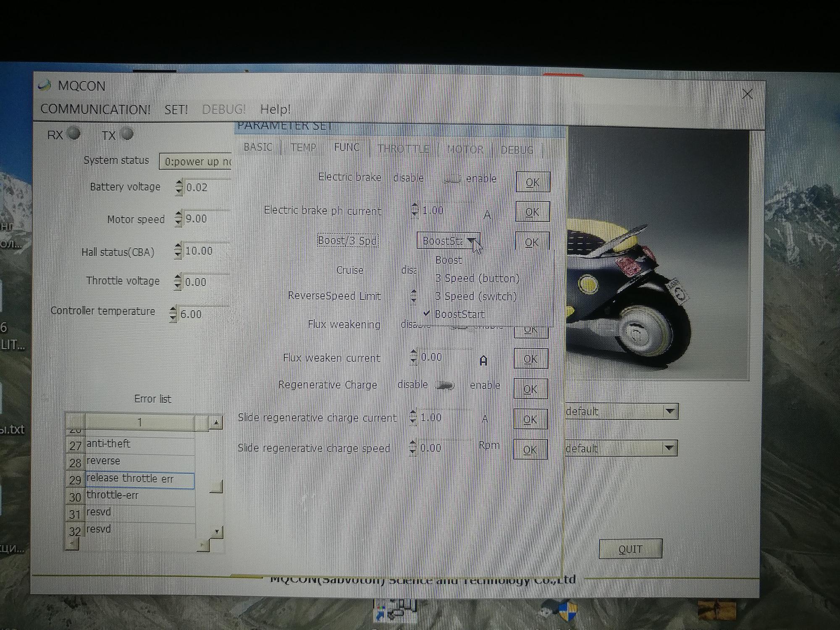Click the shield icon on taskbar
This screenshot has width=840, height=630.
[x=568, y=611]
